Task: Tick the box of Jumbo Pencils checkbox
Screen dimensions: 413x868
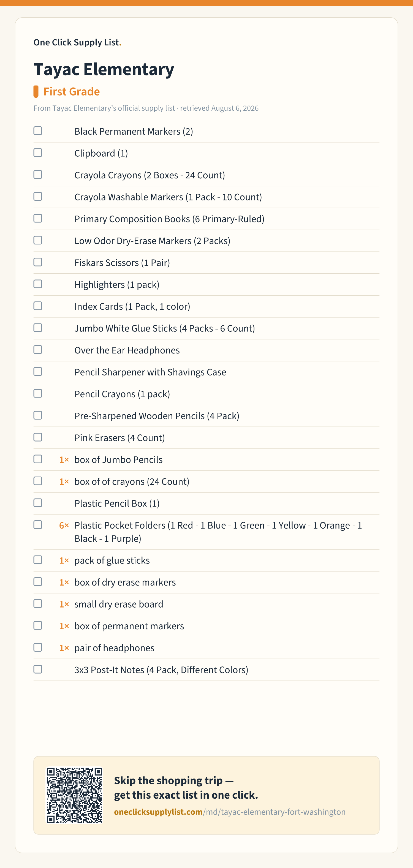Action: (x=38, y=459)
